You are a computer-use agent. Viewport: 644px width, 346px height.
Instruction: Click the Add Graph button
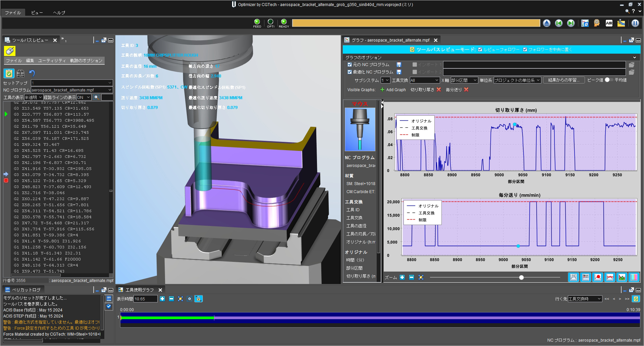tap(393, 90)
